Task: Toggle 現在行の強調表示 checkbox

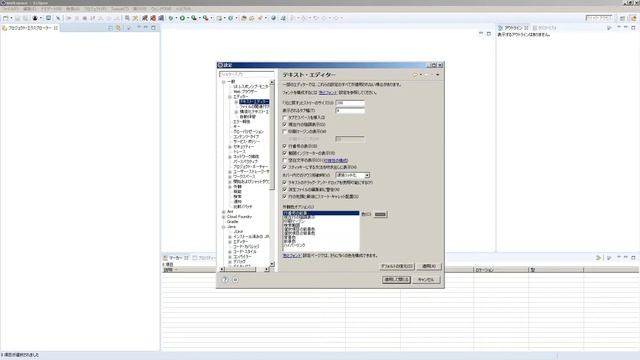Action: click(285, 124)
